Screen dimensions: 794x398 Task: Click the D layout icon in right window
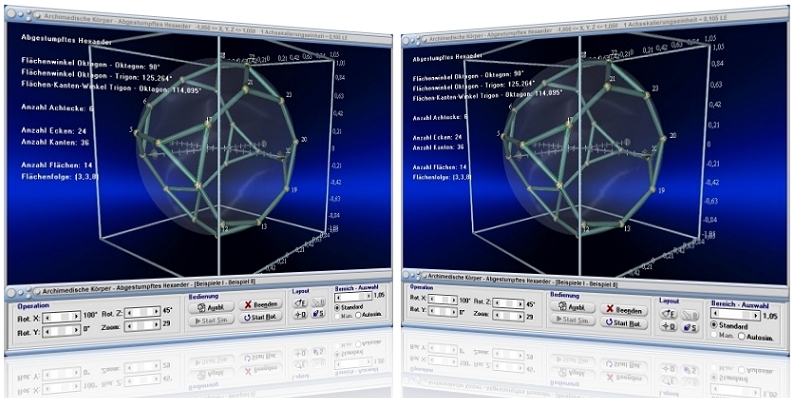click(668, 327)
